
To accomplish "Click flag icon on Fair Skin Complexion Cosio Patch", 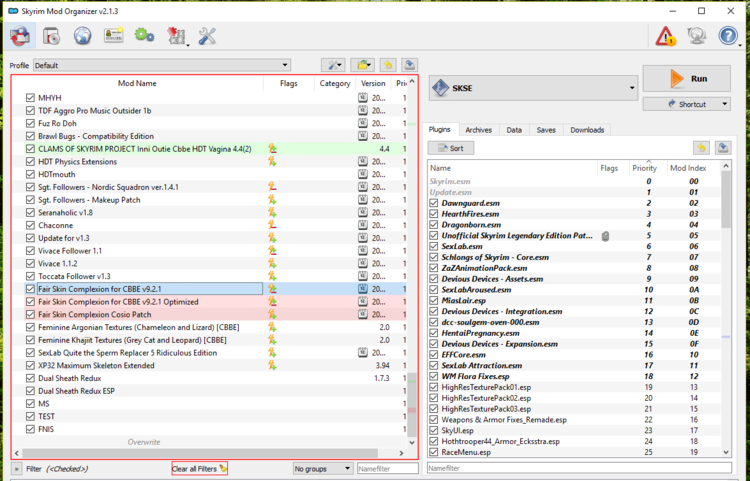I will coord(272,315).
